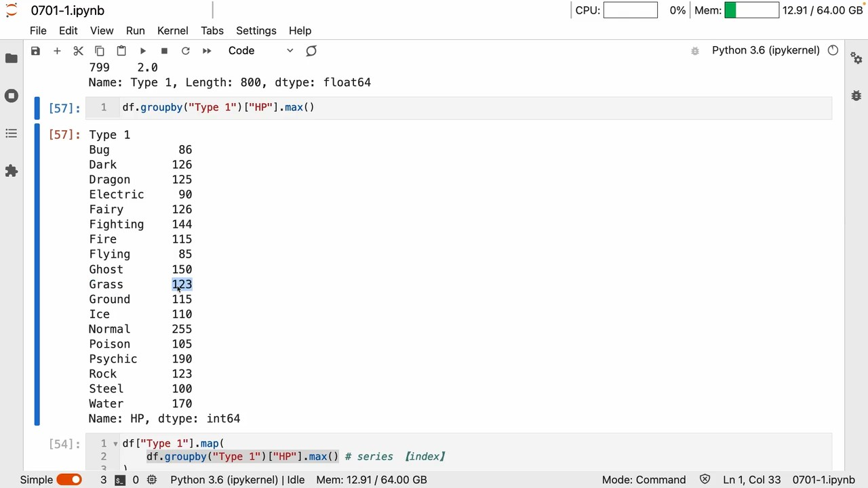Show running terminals and kernels panel
The height and width of the screenshot is (488, 868).
[x=12, y=96]
